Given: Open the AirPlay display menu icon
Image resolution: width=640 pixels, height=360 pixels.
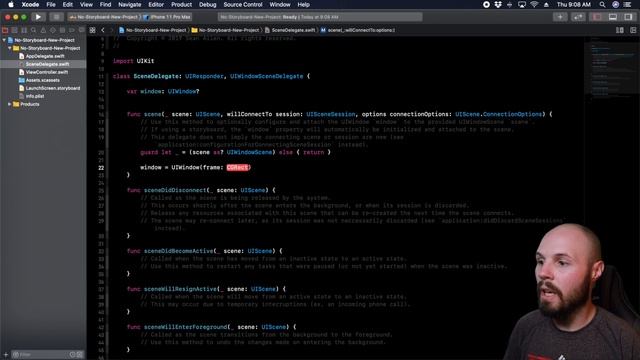Looking at the screenshot, I should tap(522, 4).
